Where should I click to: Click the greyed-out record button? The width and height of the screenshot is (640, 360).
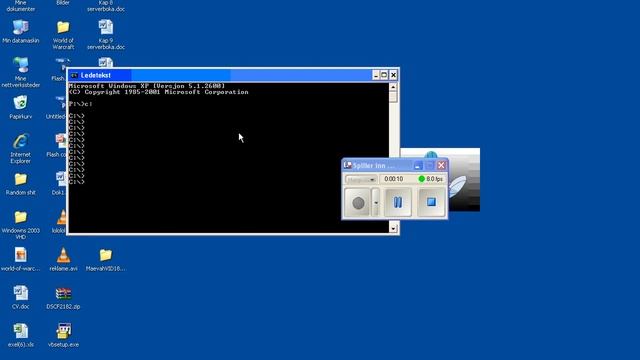click(x=358, y=202)
